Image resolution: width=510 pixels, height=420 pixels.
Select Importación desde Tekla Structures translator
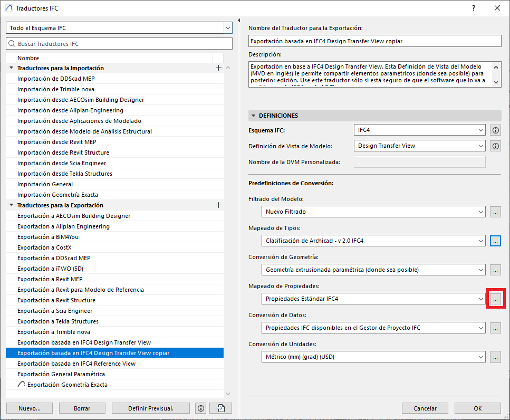pyautogui.click(x=64, y=174)
